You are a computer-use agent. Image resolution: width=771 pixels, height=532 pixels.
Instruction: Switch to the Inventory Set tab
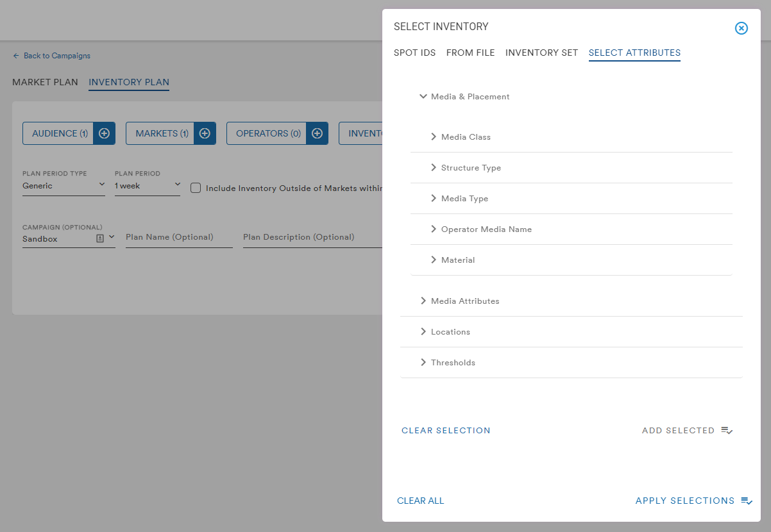coord(541,53)
